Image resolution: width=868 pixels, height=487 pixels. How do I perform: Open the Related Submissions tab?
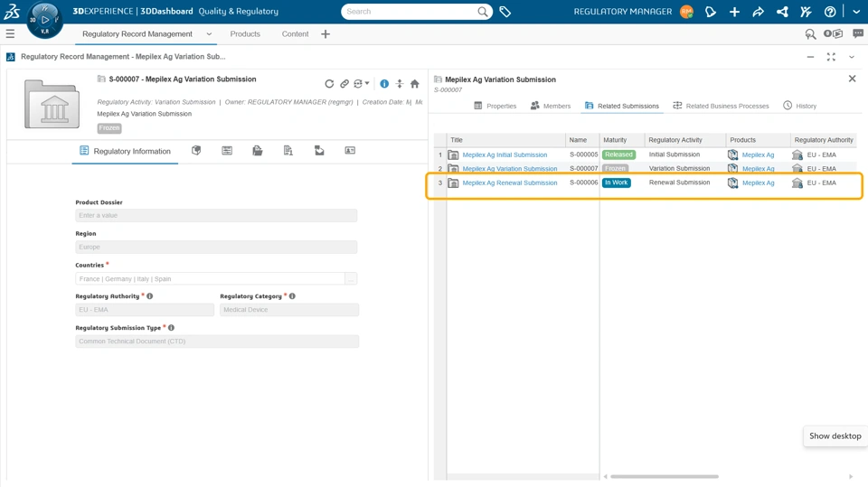(622, 106)
